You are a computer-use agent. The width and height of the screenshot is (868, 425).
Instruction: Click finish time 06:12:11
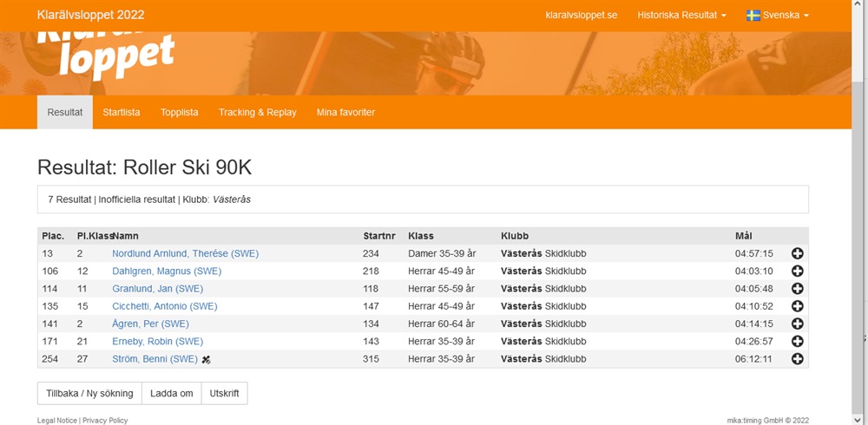[754, 358]
